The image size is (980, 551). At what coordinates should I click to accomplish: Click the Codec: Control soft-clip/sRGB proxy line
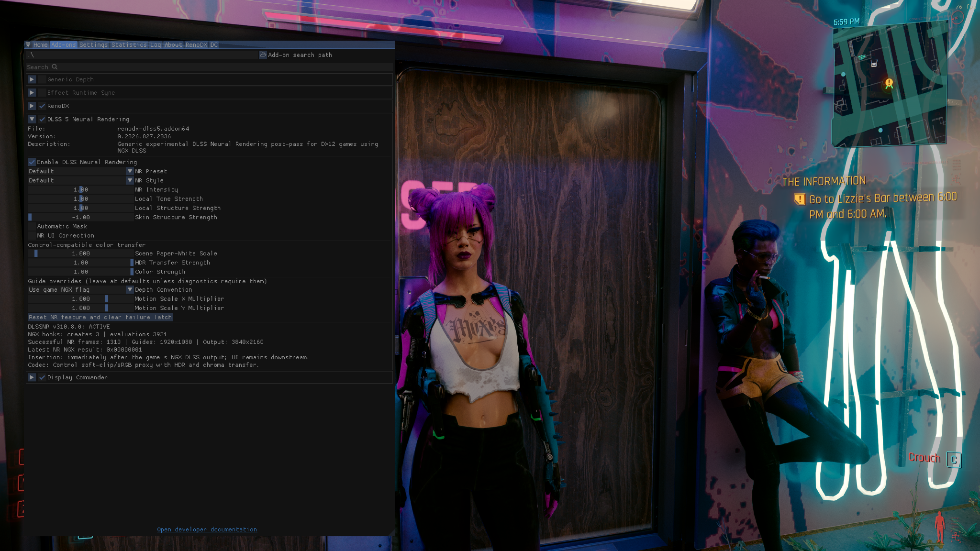click(144, 365)
